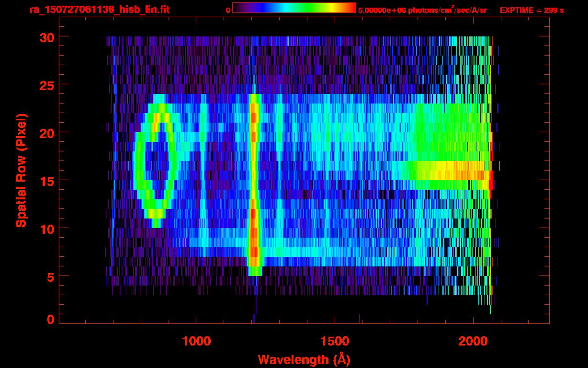Click the x-axis tick label 1500

(334, 341)
